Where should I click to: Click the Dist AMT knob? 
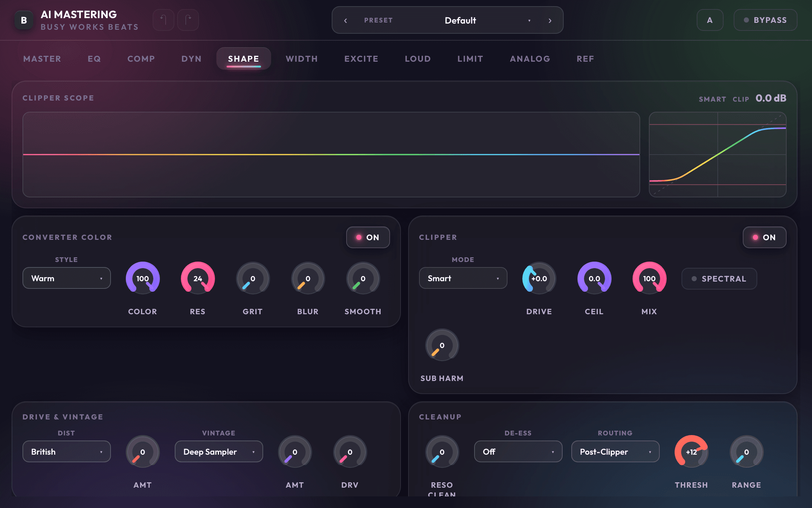pos(142,452)
